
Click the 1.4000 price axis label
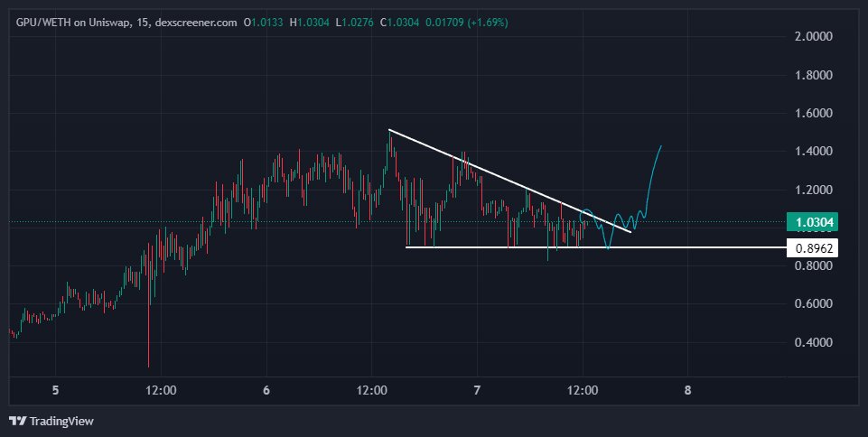[814, 151]
